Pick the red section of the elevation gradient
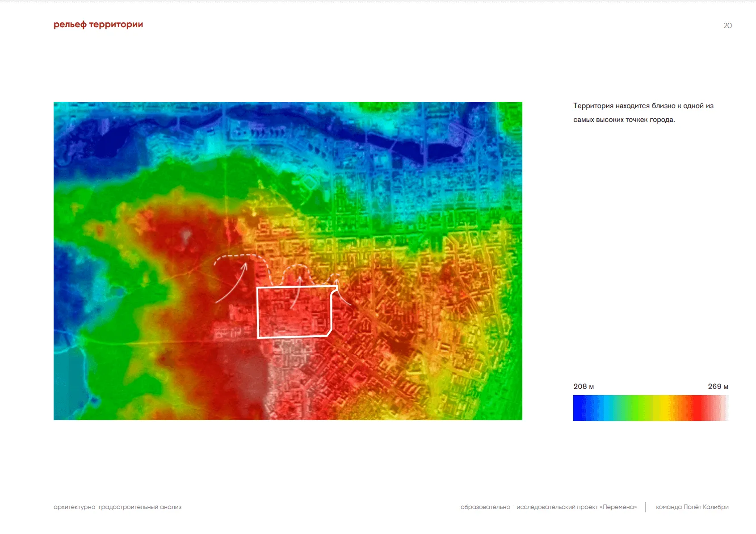756x534 pixels. [x=697, y=408]
